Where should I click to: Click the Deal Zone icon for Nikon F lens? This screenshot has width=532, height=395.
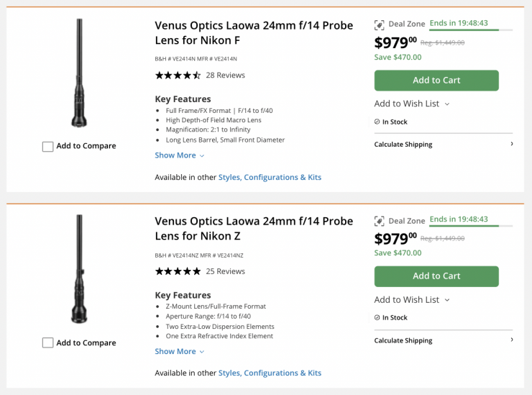point(380,24)
